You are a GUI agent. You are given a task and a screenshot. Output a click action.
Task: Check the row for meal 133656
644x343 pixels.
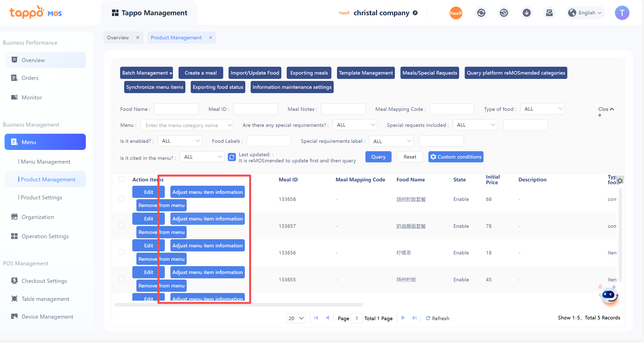pos(121,252)
